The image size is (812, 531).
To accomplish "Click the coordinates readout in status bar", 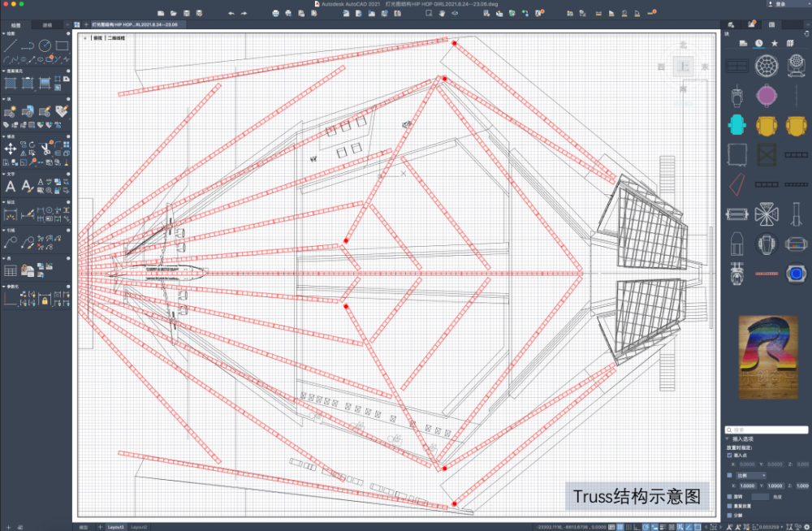I will [570, 527].
